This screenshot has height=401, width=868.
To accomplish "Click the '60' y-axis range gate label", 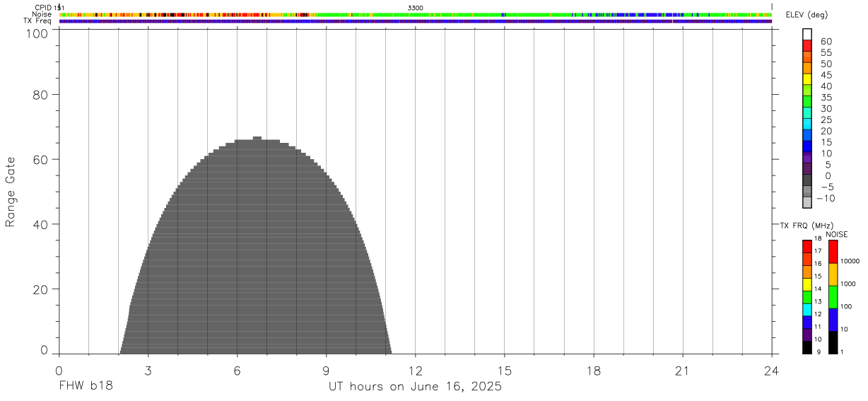I will click(x=40, y=160).
